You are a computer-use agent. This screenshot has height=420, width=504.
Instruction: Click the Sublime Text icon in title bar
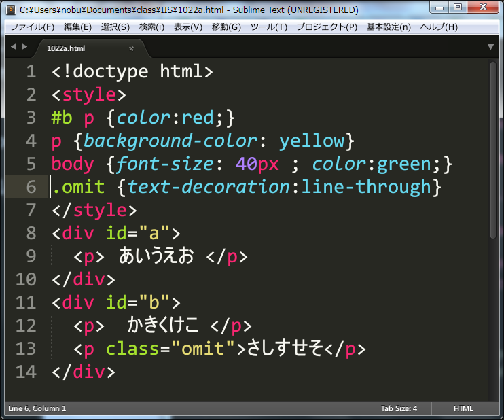(x=11, y=10)
